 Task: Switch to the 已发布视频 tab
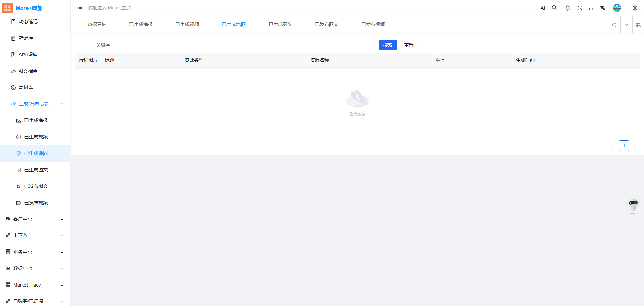tap(373, 24)
